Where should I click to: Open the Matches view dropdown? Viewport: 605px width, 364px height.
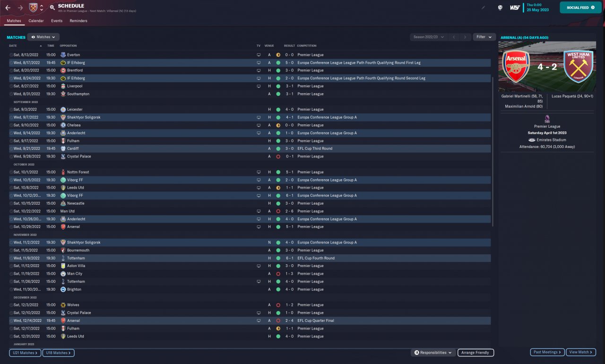(43, 37)
